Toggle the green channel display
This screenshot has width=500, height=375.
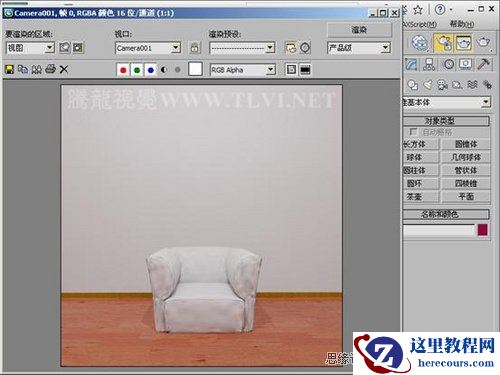pos(137,70)
